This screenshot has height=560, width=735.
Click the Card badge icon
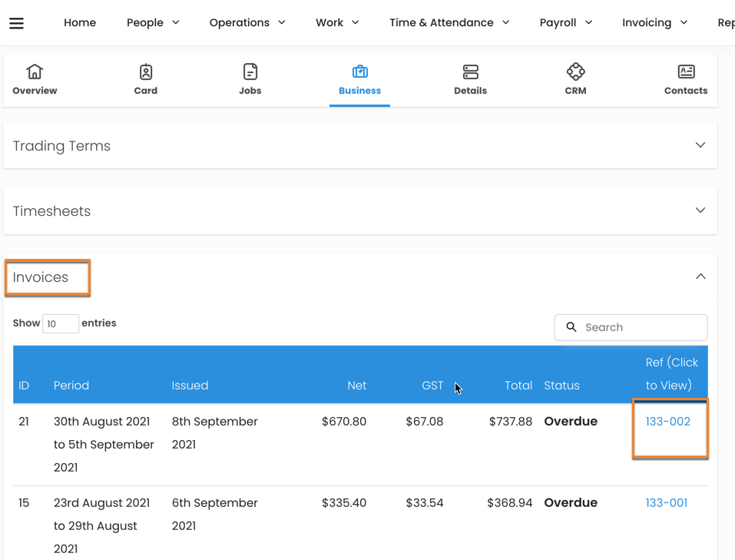click(x=146, y=72)
